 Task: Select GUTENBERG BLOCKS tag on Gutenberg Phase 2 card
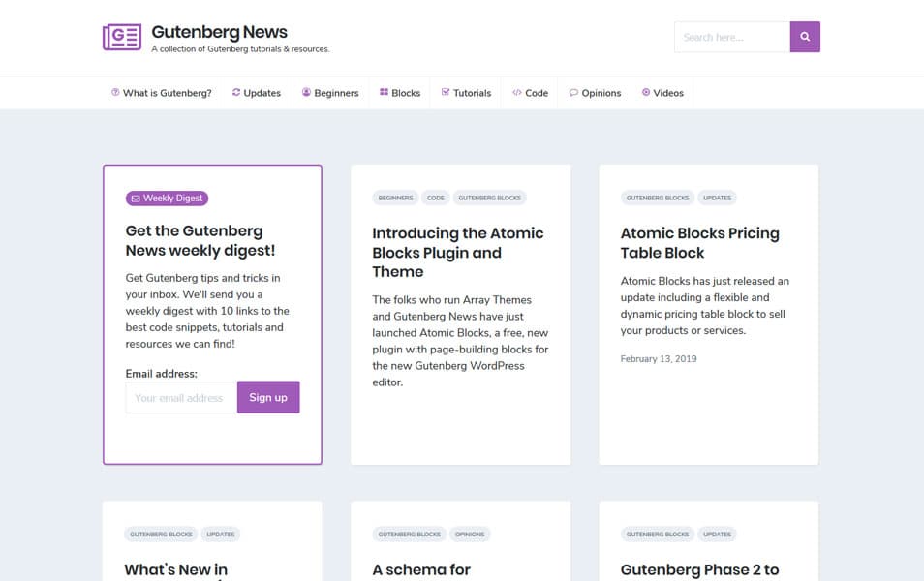coord(658,535)
